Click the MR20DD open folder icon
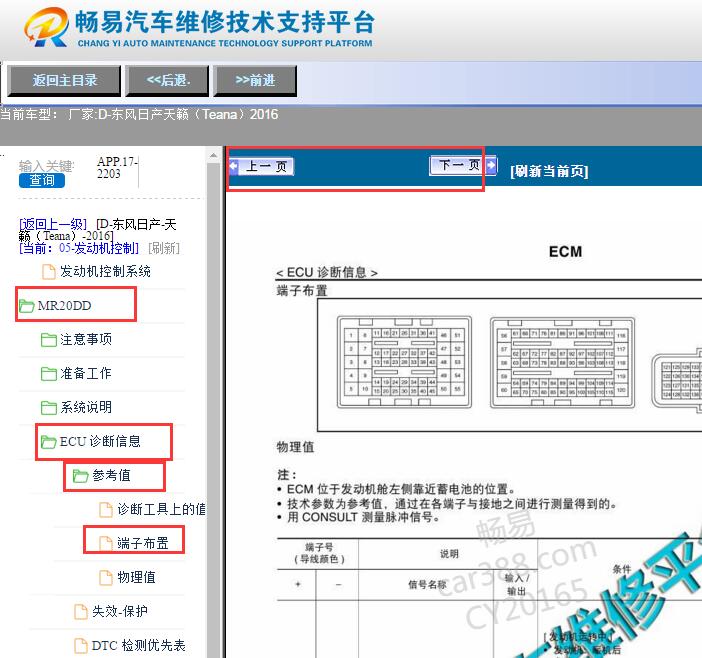The height and width of the screenshot is (658, 702). coord(27,306)
